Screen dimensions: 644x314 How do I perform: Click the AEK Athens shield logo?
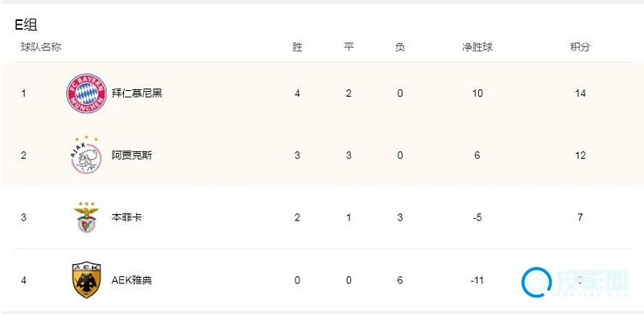point(86,279)
